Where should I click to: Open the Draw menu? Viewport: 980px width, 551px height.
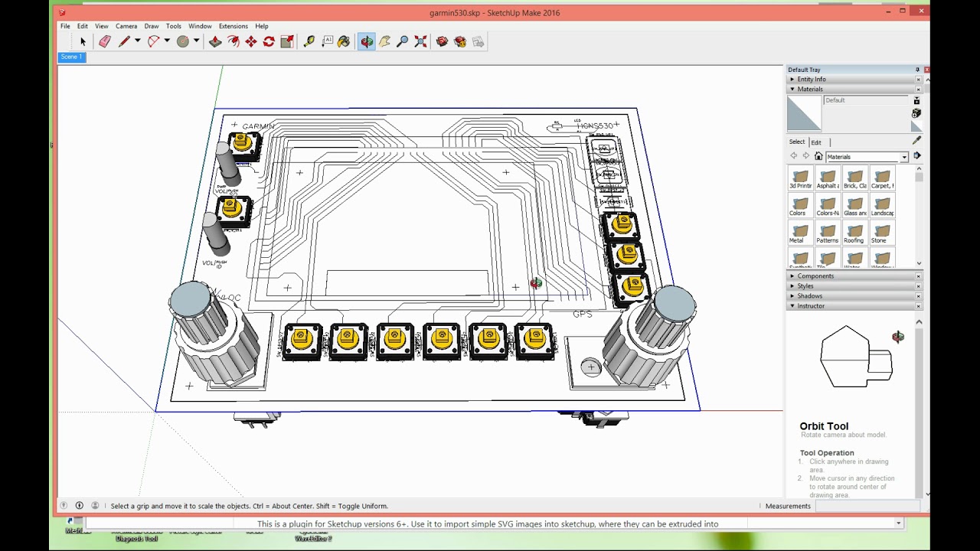[152, 26]
